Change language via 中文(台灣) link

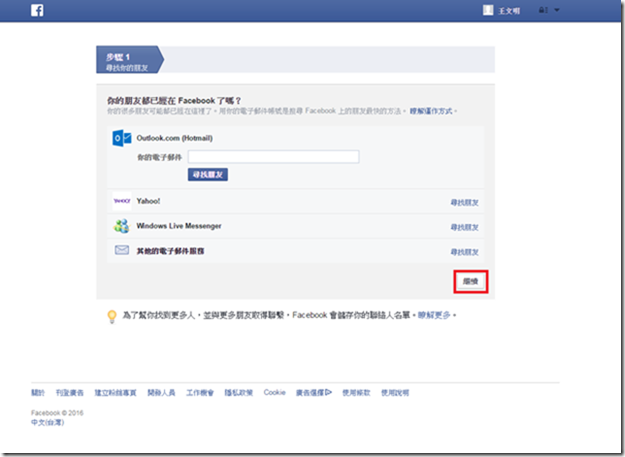tap(47, 422)
